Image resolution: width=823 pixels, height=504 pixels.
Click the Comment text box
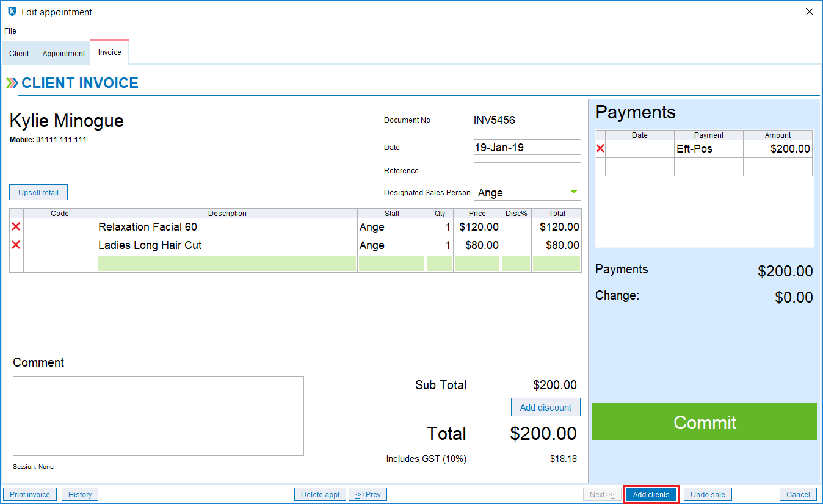158,416
